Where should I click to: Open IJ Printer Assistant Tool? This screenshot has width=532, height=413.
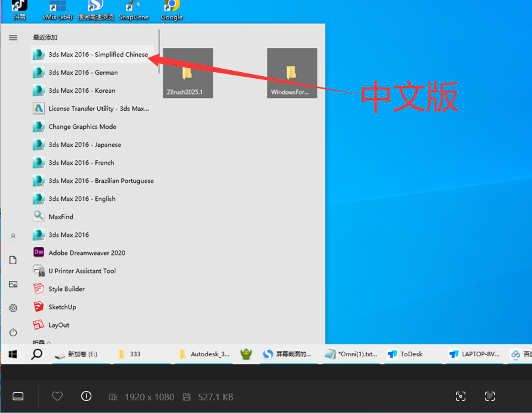point(82,271)
